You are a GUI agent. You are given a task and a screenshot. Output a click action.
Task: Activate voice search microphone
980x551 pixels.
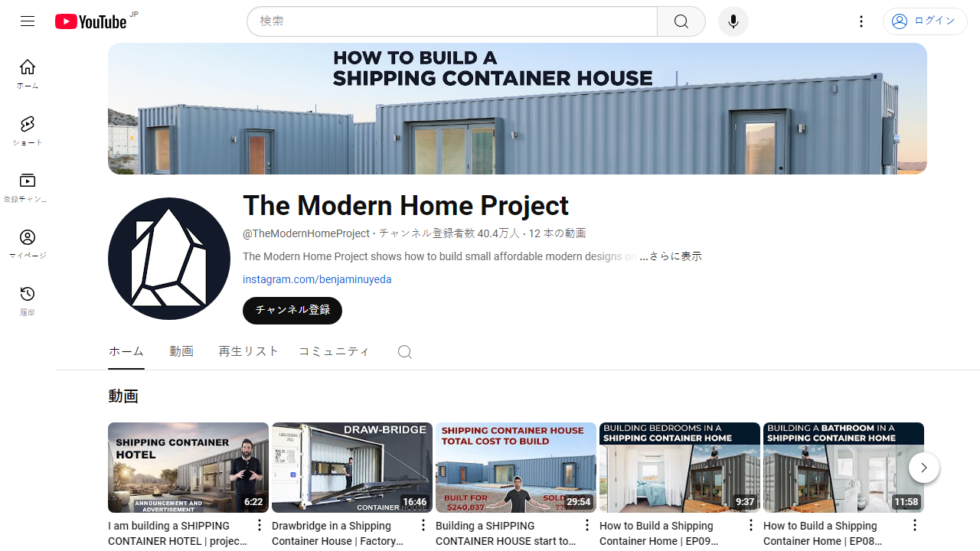click(733, 21)
